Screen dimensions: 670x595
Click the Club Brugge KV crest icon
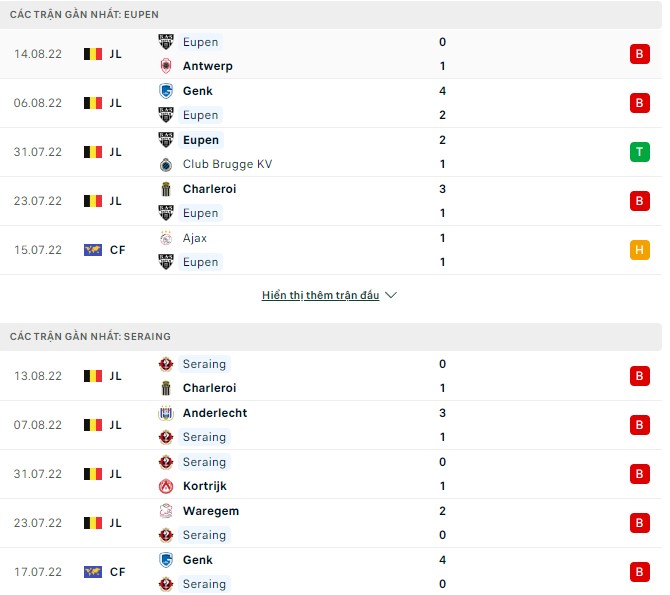coord(166,164)
